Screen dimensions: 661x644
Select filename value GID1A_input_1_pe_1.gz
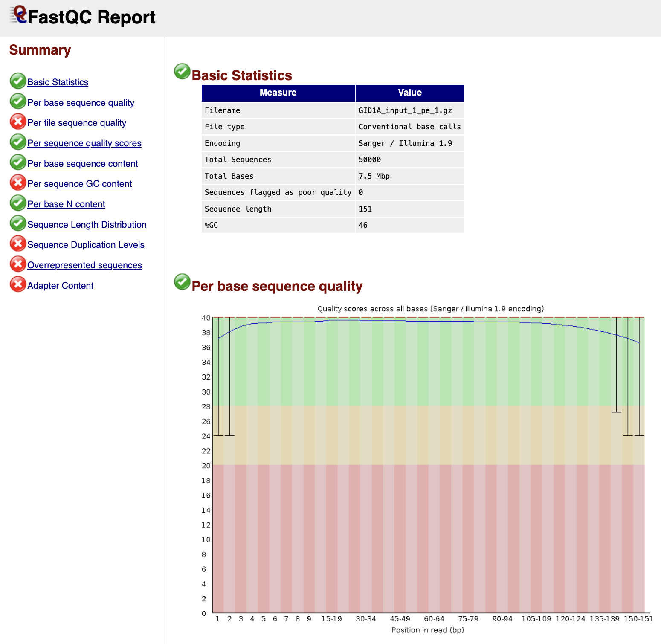[x=405, y=110]
